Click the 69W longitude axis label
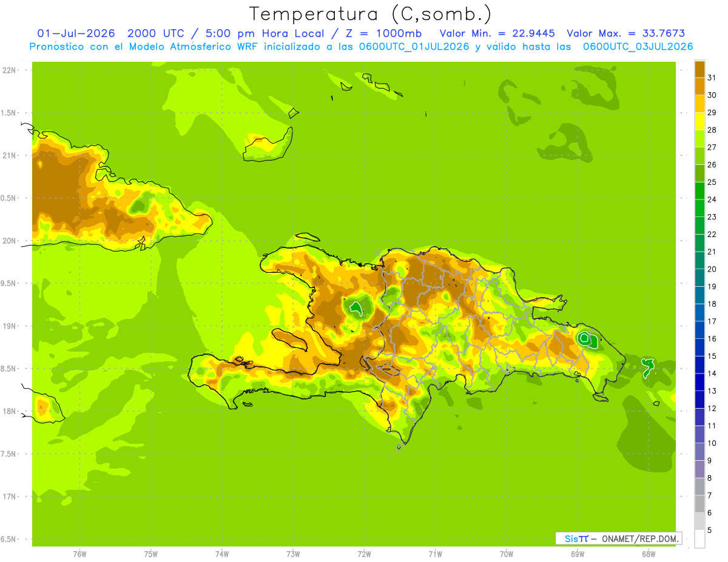This screenshot has width=728, height=562. click(x=578, y=554)
